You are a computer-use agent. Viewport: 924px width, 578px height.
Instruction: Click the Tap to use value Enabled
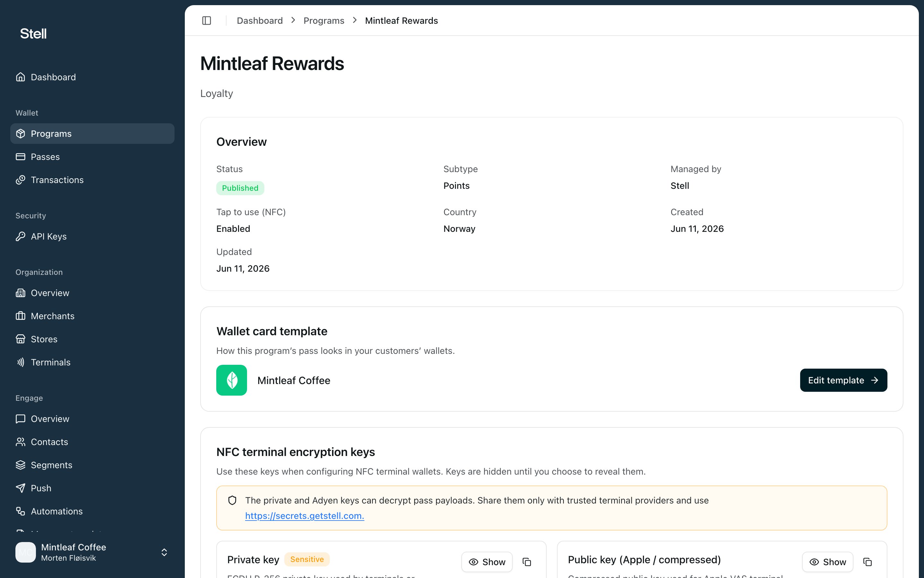233,229
